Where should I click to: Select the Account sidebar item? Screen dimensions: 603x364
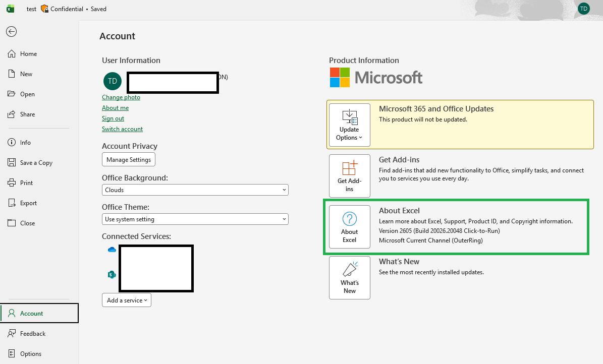pos(39,313)
